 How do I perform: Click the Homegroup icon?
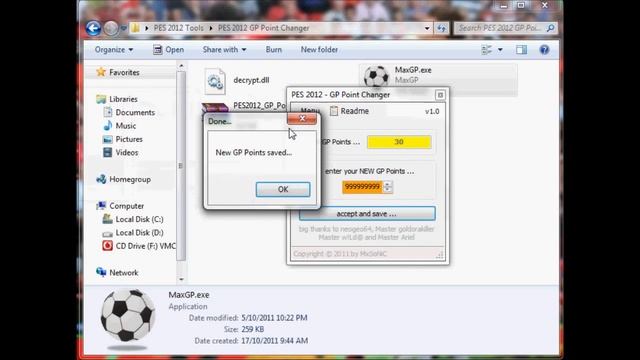101,179
